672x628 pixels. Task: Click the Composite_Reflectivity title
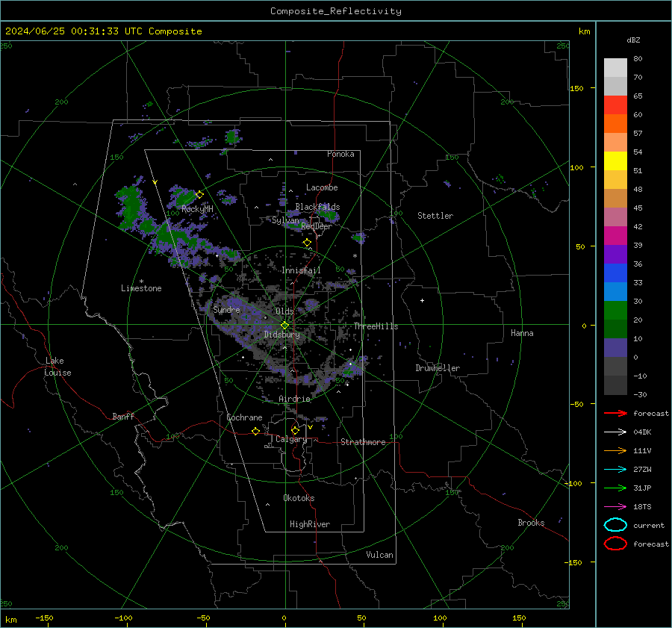click(336, 11)
